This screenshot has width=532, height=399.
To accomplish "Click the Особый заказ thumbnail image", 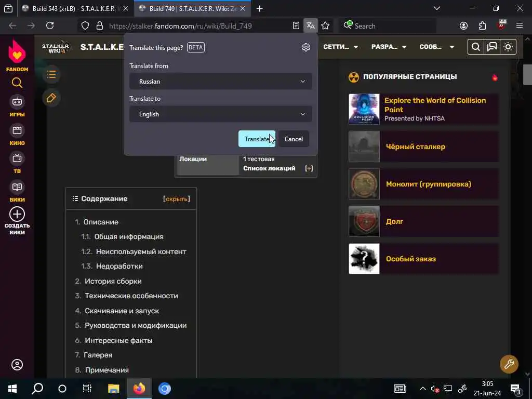I will 364,259.
